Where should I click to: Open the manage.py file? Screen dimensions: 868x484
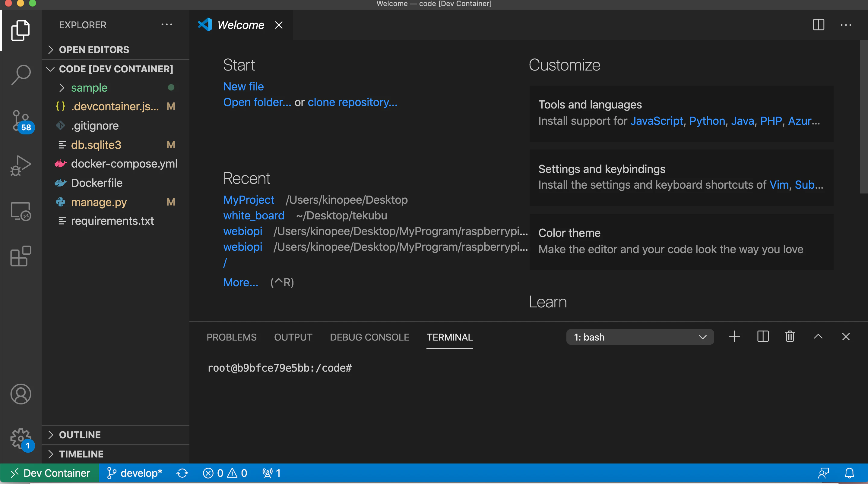click(x=115, y=202)
